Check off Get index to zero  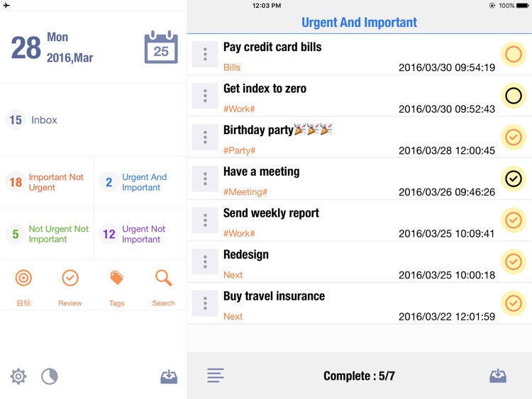[514, 96]
